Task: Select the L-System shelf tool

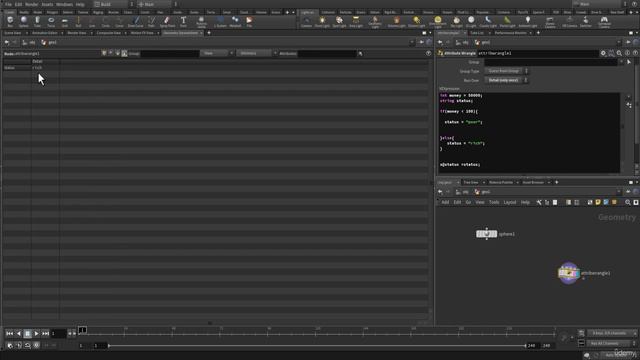Action: [220, 22]
